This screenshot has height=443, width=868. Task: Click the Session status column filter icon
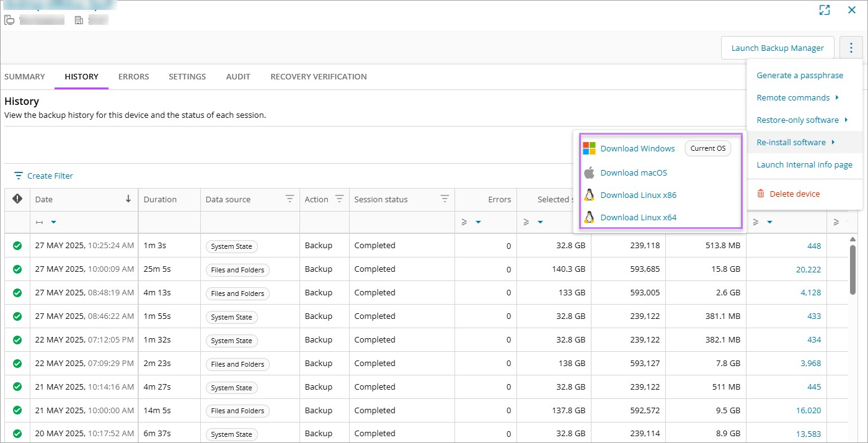(445, 199)
